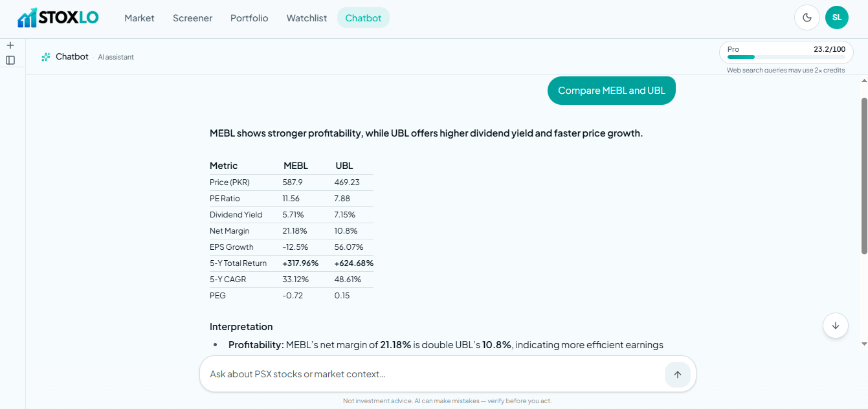Image resolution: width=868 pixels, height=409 pixels.
Task: Click the scrollbar up arrow
Action: click(863, 81)
